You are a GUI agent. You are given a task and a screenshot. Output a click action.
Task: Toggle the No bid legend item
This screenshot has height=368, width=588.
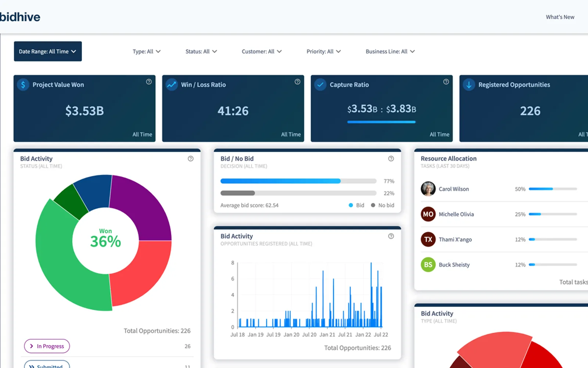(383, 205)
